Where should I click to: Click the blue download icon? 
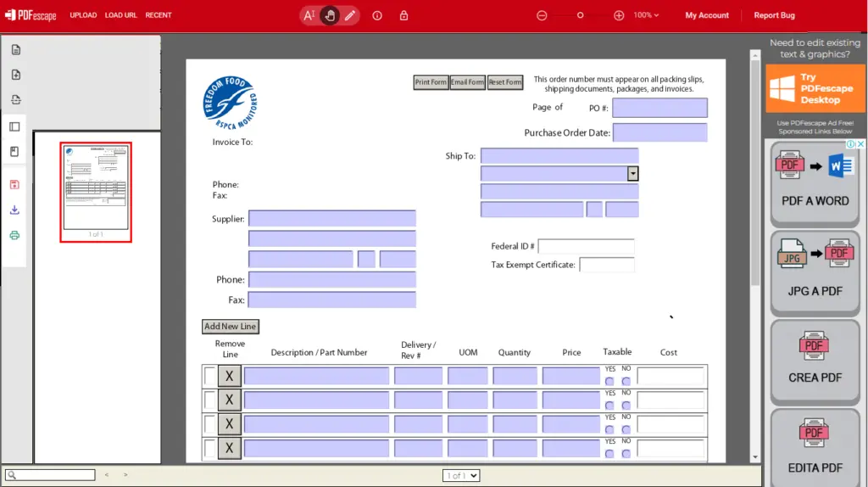pos(15,210)
